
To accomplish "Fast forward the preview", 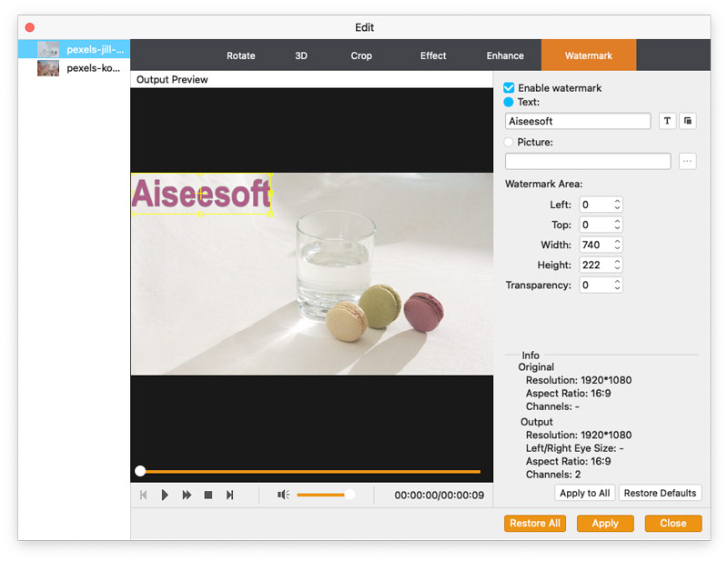I will click(x=187, y=496).
